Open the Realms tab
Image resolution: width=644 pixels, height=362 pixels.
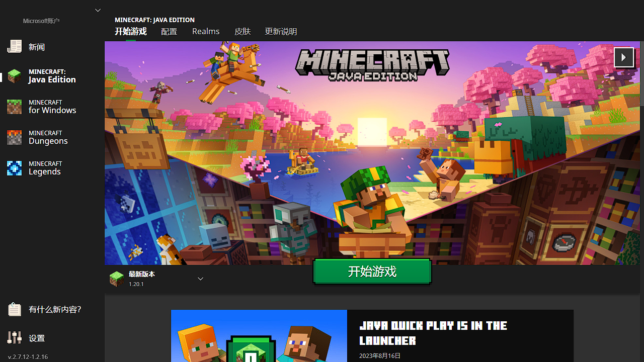(x=206, y=31)
